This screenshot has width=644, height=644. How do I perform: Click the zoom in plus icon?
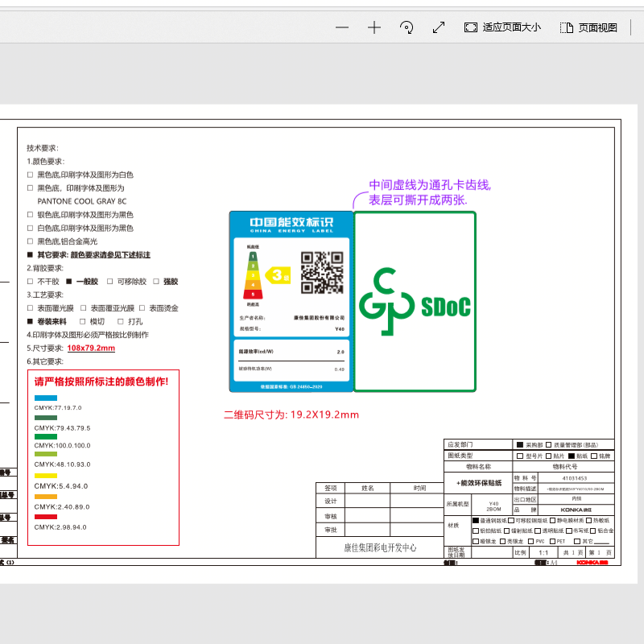coord(374,27)
